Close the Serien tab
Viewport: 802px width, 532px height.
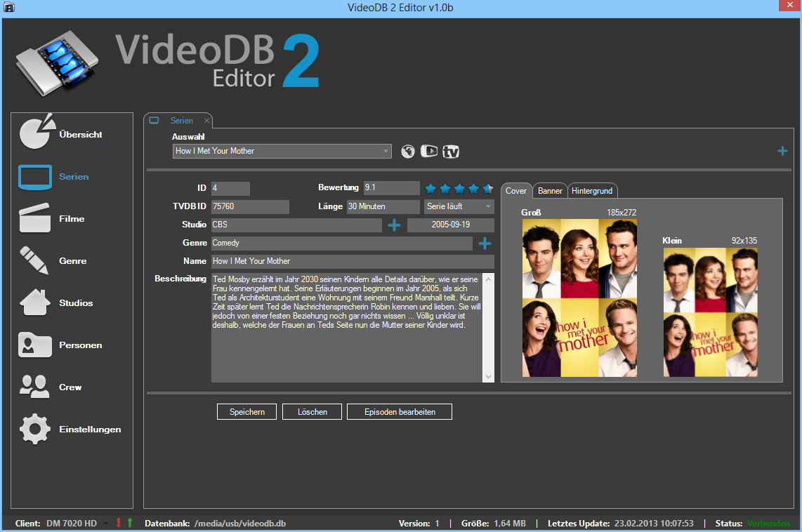point(206,121)
